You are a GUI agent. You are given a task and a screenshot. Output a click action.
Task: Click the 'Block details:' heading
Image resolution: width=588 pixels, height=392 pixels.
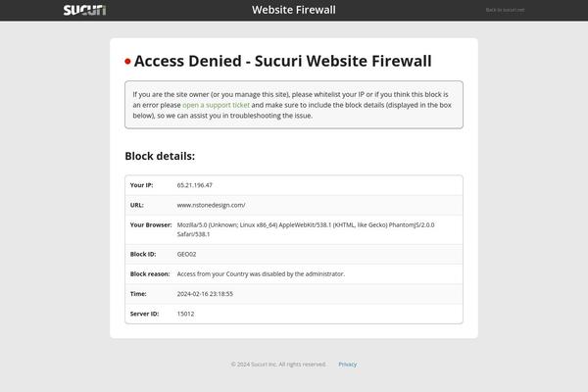[x=160, y=156]
